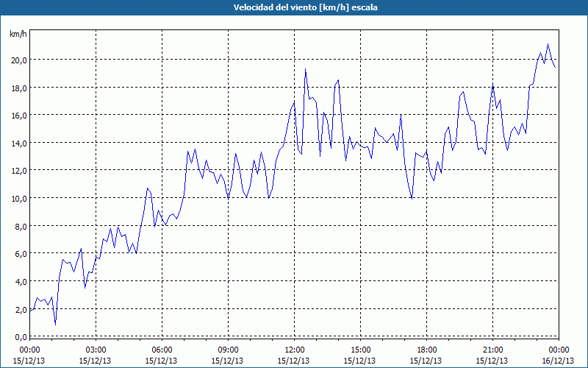Click the 0,0 y-axis label
Image resolution: width=588 pixels, height=368 pixels.
click(21, 337)
